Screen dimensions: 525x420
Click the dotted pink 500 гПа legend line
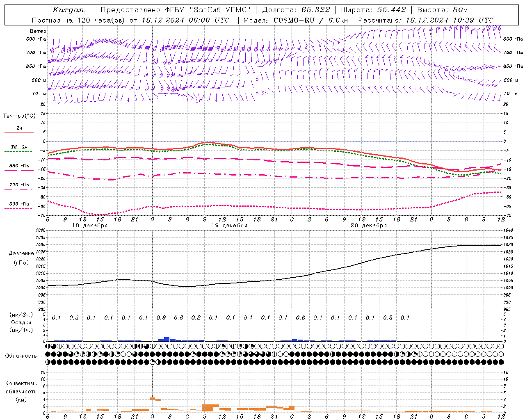(x=18, y=208)
